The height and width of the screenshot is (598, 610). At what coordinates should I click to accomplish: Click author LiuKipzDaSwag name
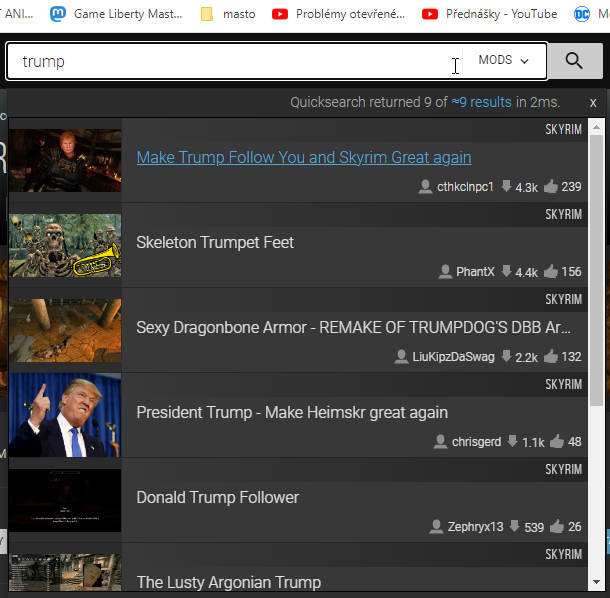pos(453,357)
